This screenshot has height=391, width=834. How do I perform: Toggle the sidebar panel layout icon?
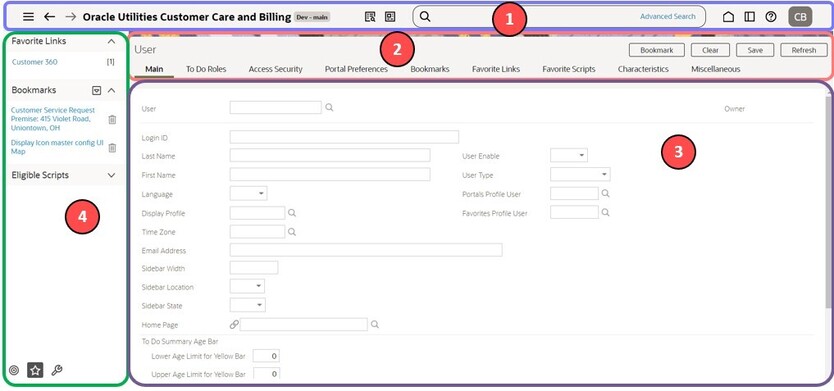pyautogui.click(x=749, y=16)
